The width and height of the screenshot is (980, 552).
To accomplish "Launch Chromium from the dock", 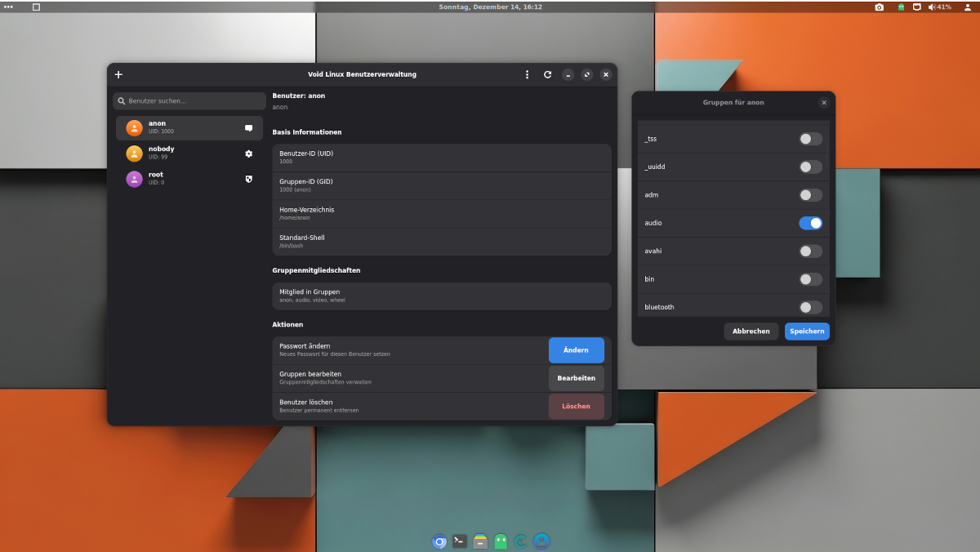I will point(439,541).
